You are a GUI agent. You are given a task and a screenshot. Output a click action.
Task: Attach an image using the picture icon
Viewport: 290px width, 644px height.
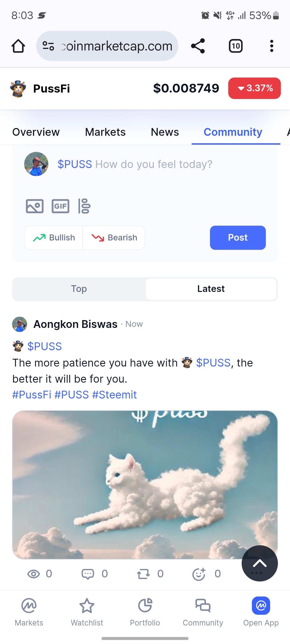35,206
